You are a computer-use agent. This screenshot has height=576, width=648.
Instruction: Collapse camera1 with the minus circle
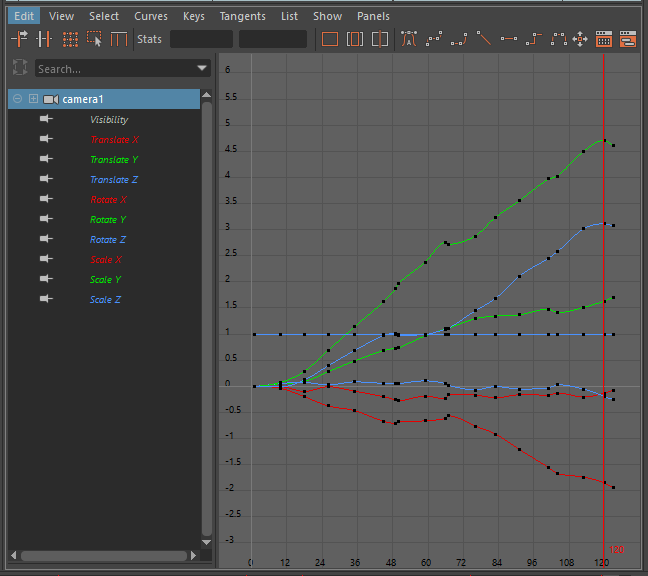(17, 99)
